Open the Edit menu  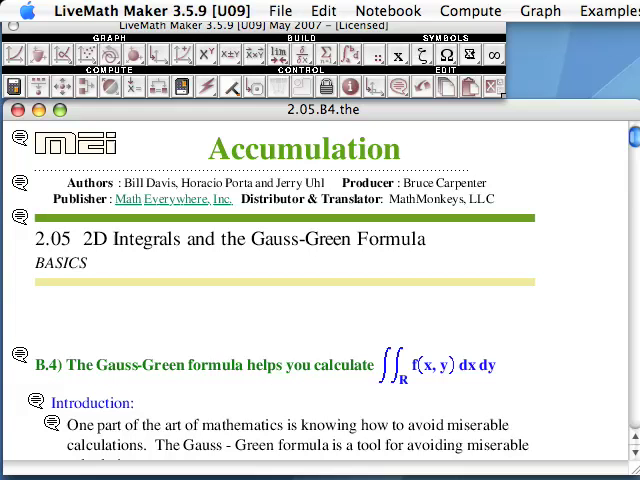click(x=324, y=11)
